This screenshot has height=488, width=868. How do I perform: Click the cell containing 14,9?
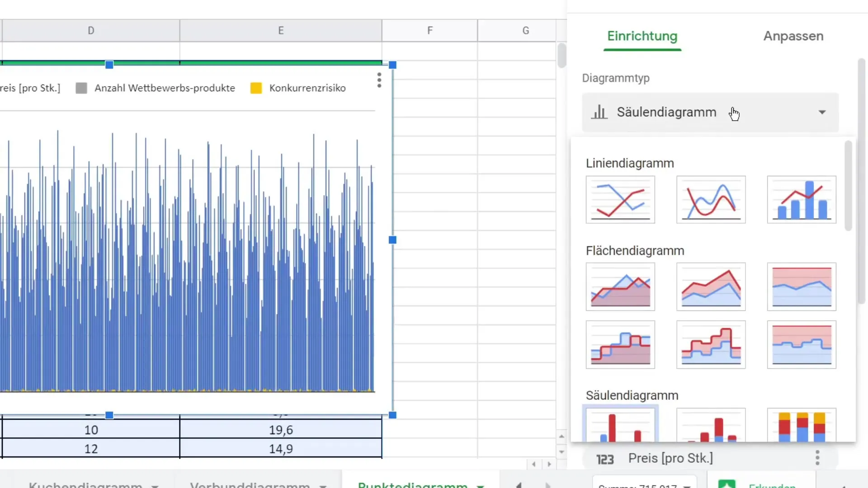(x=281, y=449)
